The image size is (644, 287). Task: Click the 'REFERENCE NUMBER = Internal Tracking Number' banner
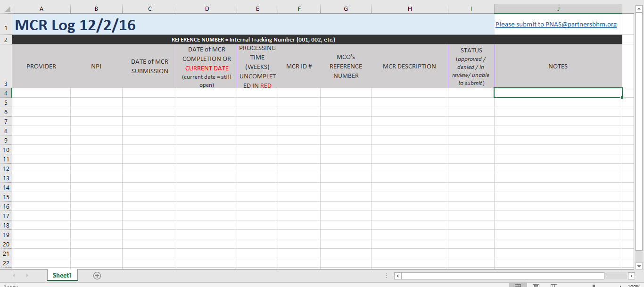click(x=317, y=40)
